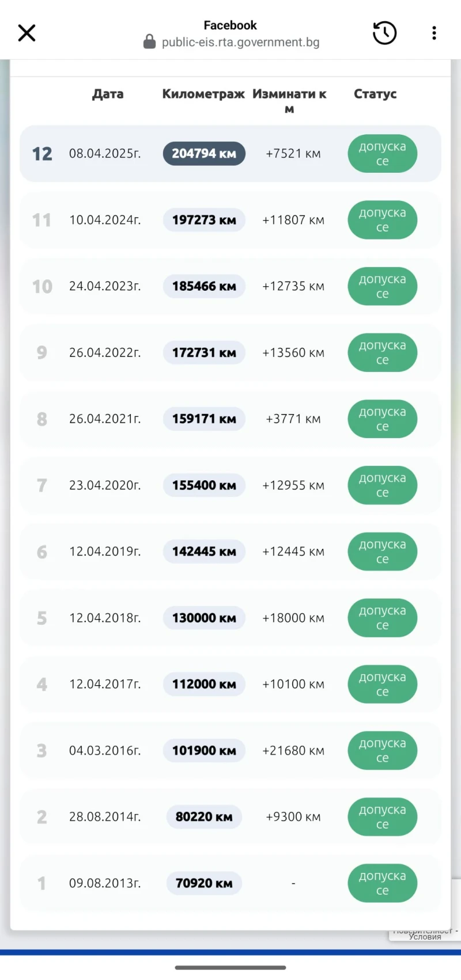Tap the 204794 км mileage badge

pos(204,154)
